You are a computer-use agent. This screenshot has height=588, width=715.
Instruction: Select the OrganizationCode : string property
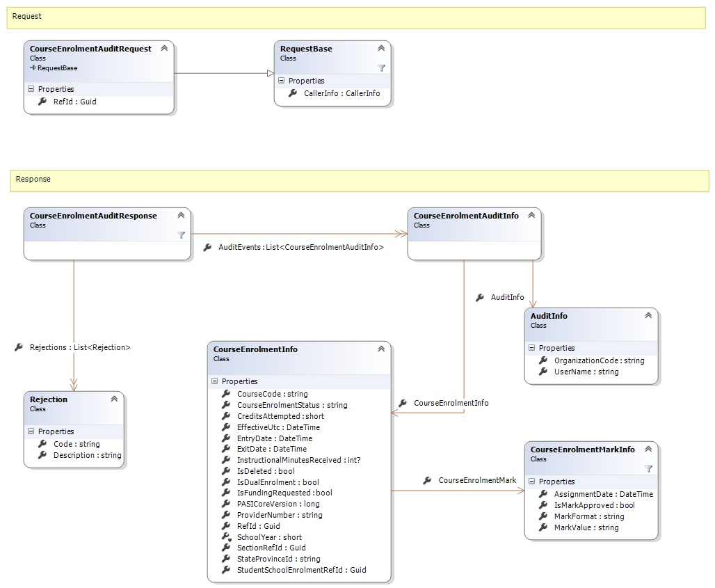(599, 360)
